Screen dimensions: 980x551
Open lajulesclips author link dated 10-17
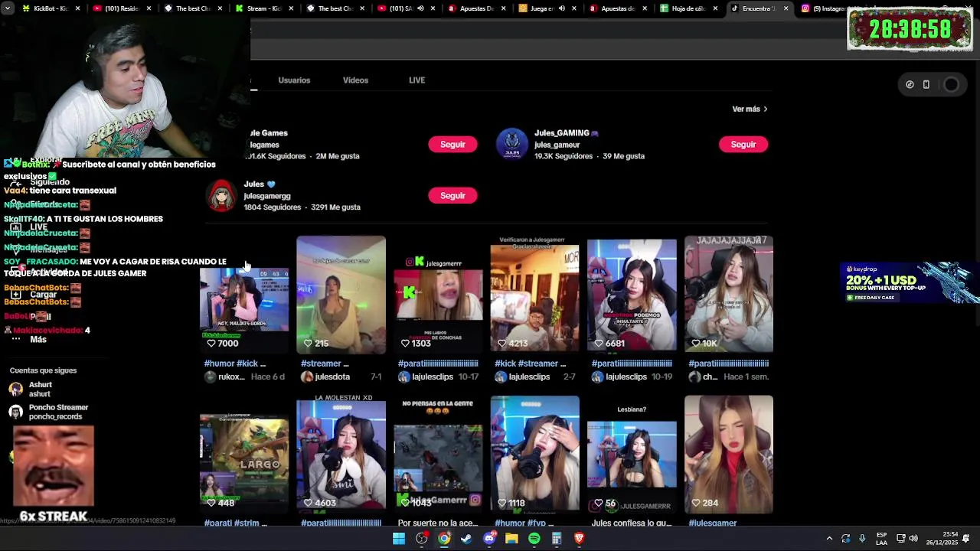pos(426,377)
